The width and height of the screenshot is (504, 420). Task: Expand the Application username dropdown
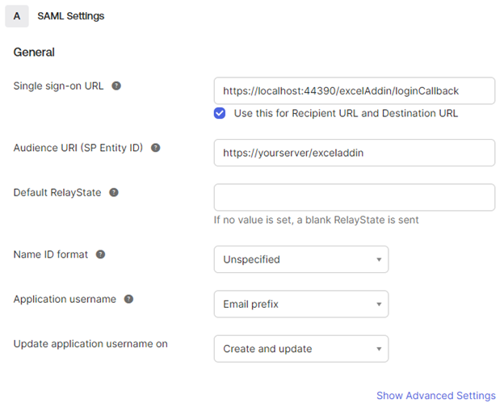300,304
